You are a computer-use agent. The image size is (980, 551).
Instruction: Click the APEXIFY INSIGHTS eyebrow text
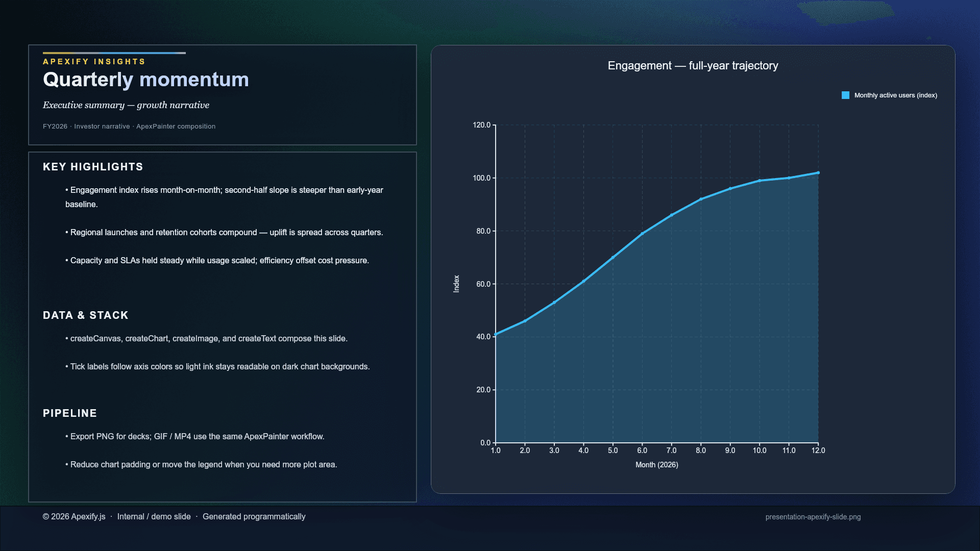click(94, 62)
